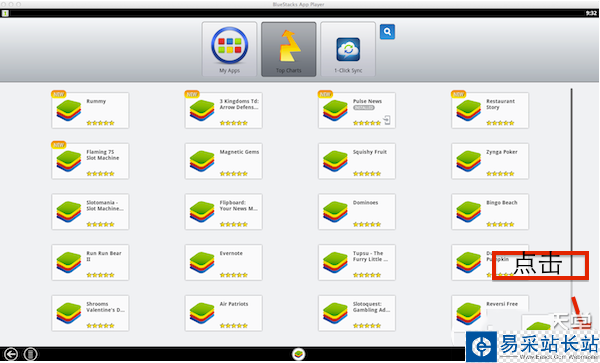
Task: Click the device icon on Pulse News card
Action: [x=387, y=120]
